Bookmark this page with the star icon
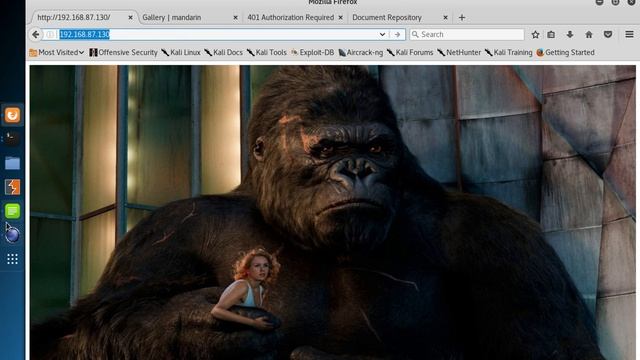Viewport: 640px width, 360px height. tap(535, 35)
